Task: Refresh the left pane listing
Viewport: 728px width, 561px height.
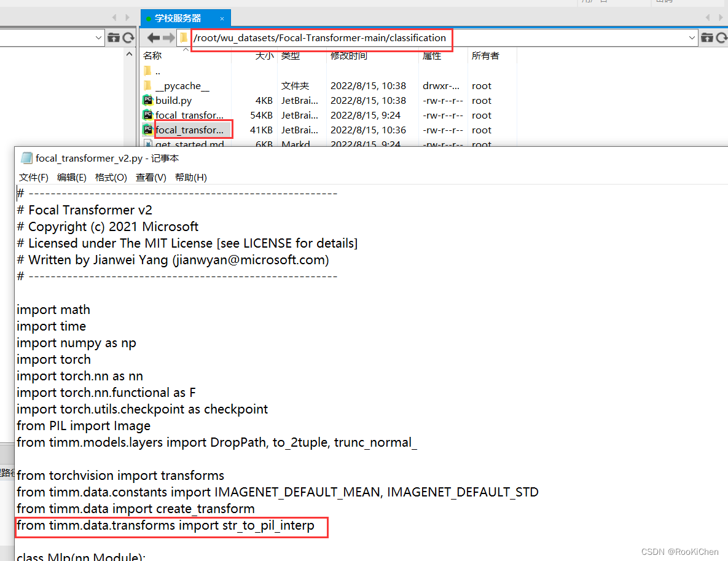Action: tap(128, 37)
